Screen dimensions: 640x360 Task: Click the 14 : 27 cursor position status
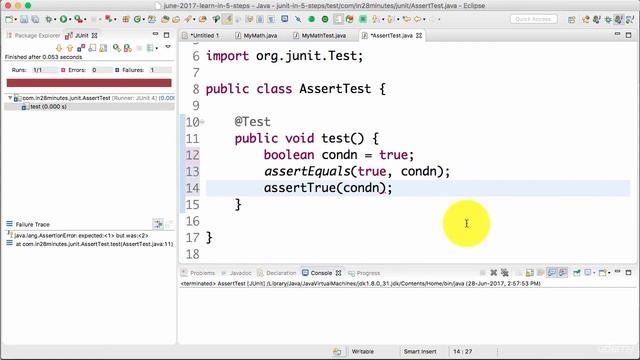point(462,351)
